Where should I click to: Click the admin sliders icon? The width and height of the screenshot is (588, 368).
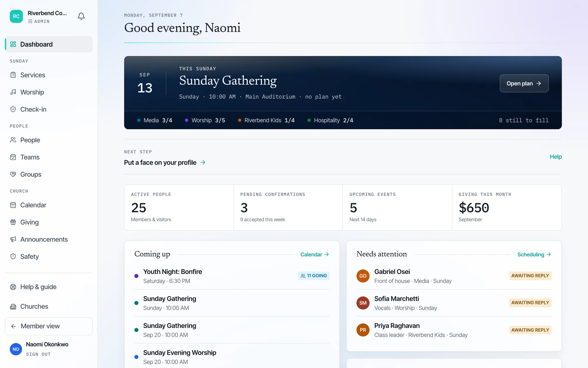[x=30, y=21]
